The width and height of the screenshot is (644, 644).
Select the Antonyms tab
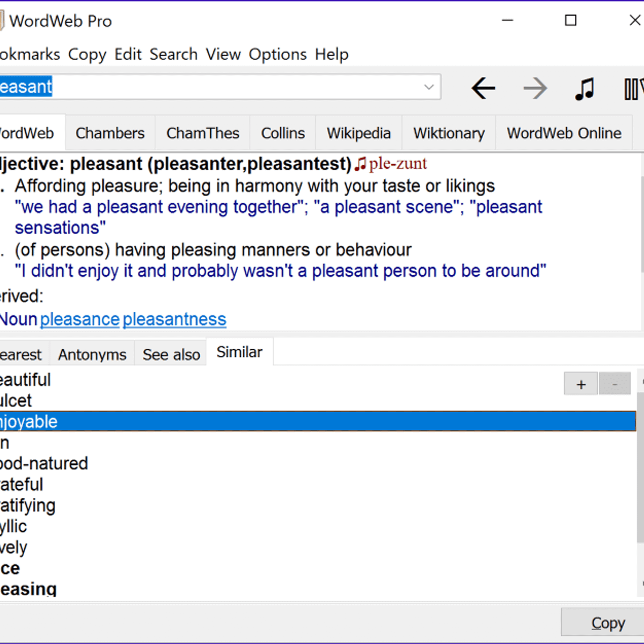coord(92,355)
